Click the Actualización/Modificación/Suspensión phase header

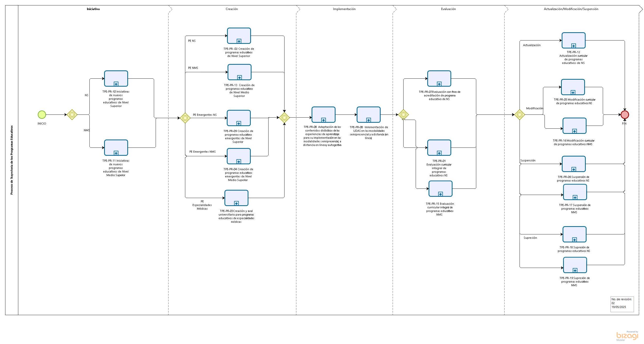pos(571,9)
